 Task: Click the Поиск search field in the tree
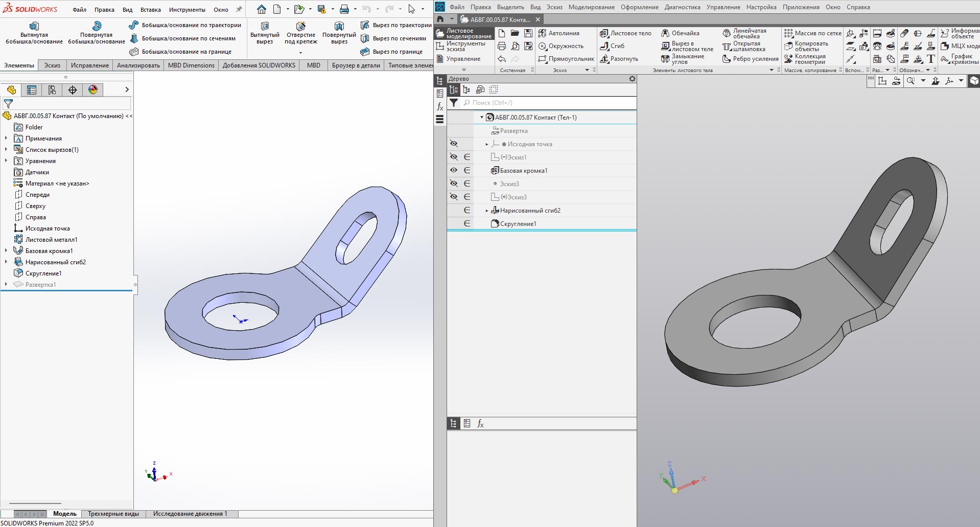(x=547, y=103)
